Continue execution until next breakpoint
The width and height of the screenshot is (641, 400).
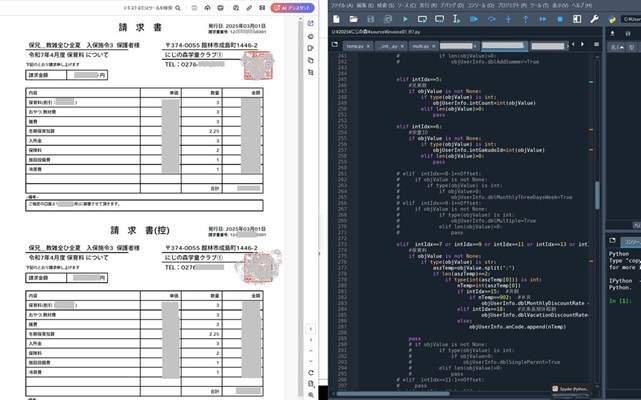(x=543, y=19)
